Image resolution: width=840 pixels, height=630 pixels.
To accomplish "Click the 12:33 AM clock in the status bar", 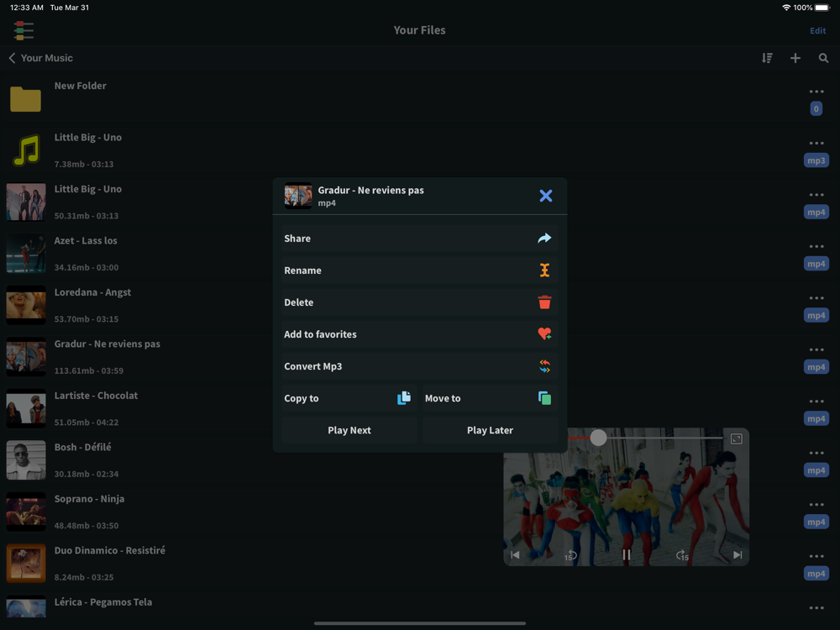I will tap(27, 8).
